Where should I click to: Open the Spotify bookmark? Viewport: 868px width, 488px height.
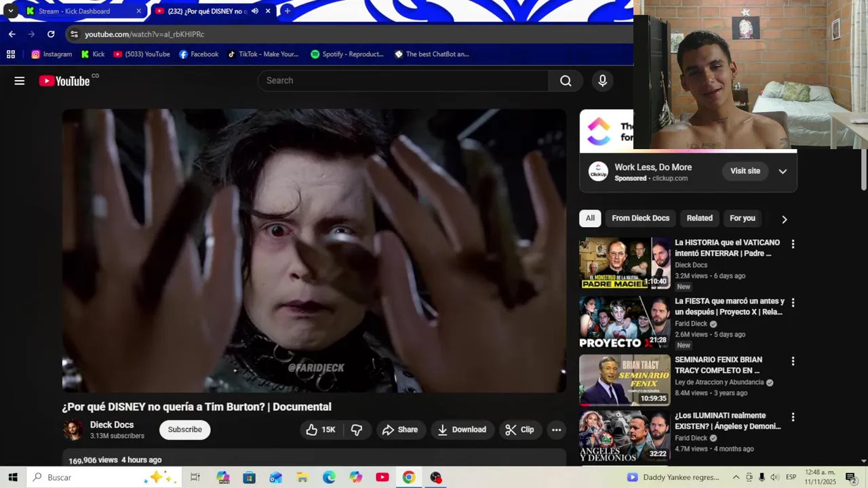[x=347, y=54]
